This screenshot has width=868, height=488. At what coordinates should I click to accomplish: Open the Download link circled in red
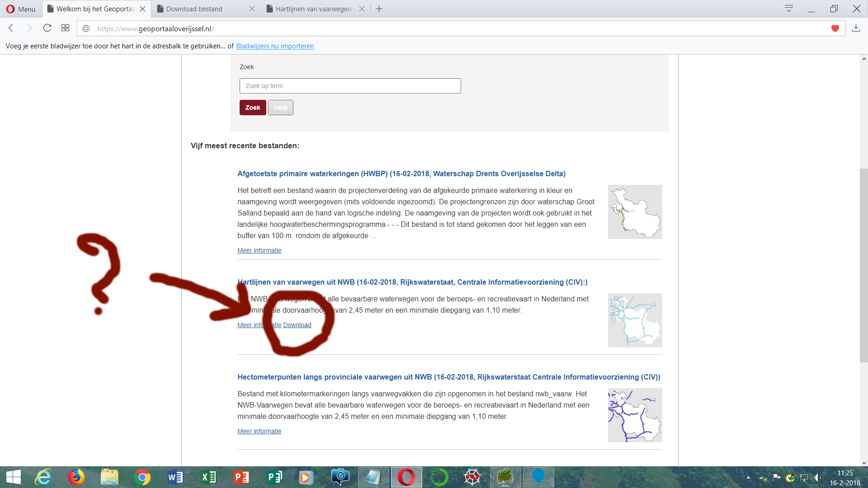click(297, 325)
